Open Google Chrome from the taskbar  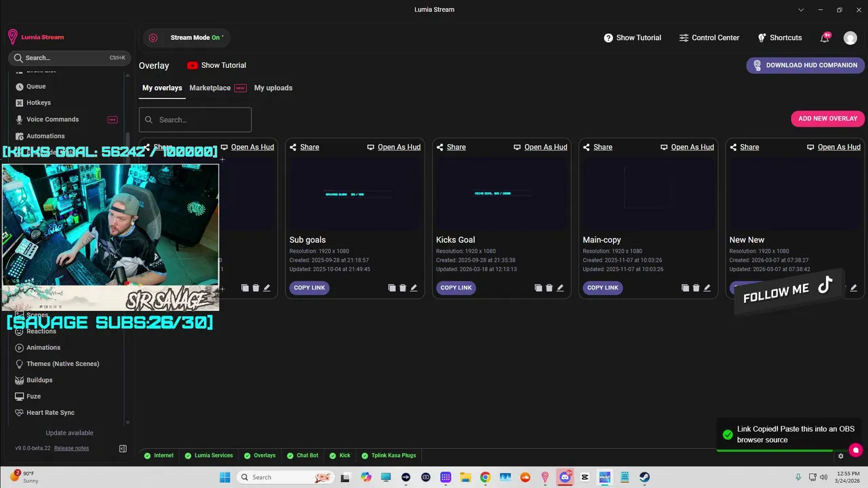485,477
